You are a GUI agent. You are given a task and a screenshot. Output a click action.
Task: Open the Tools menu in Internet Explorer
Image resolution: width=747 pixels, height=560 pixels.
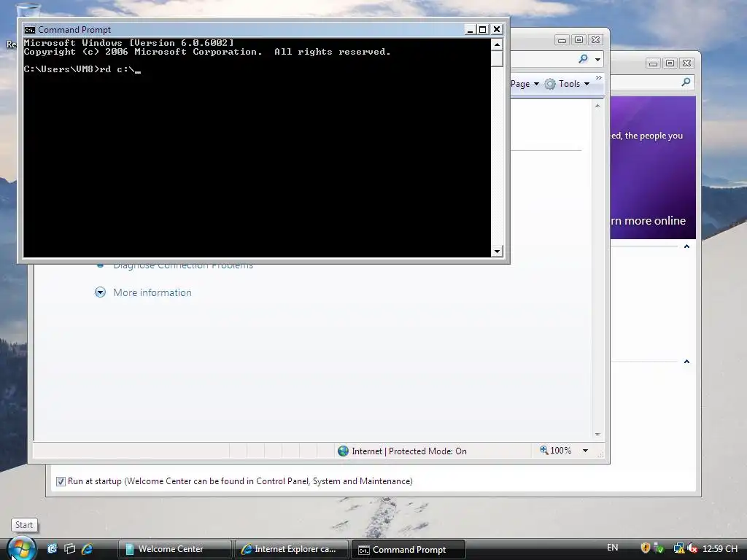pos(574,84)
